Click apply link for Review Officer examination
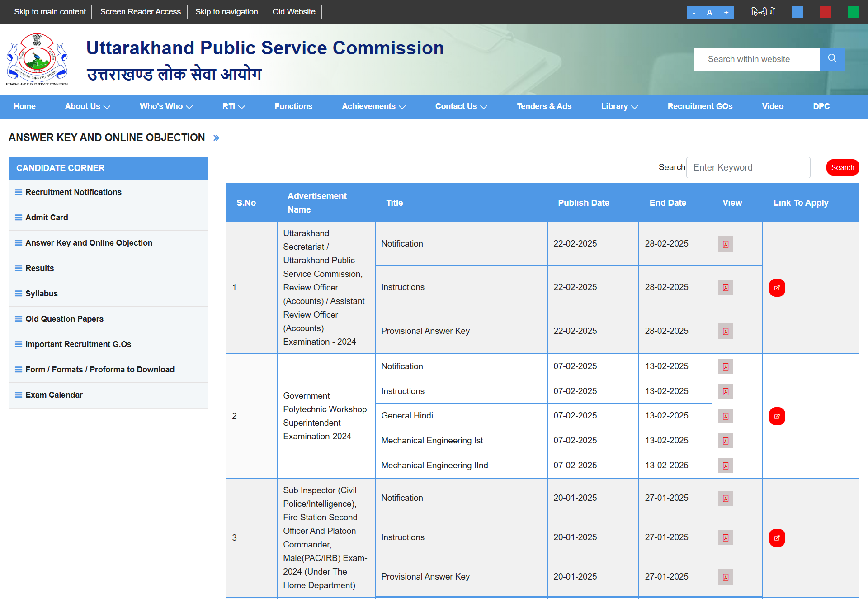Screen dimensions: 868x599 coord(777,288)
